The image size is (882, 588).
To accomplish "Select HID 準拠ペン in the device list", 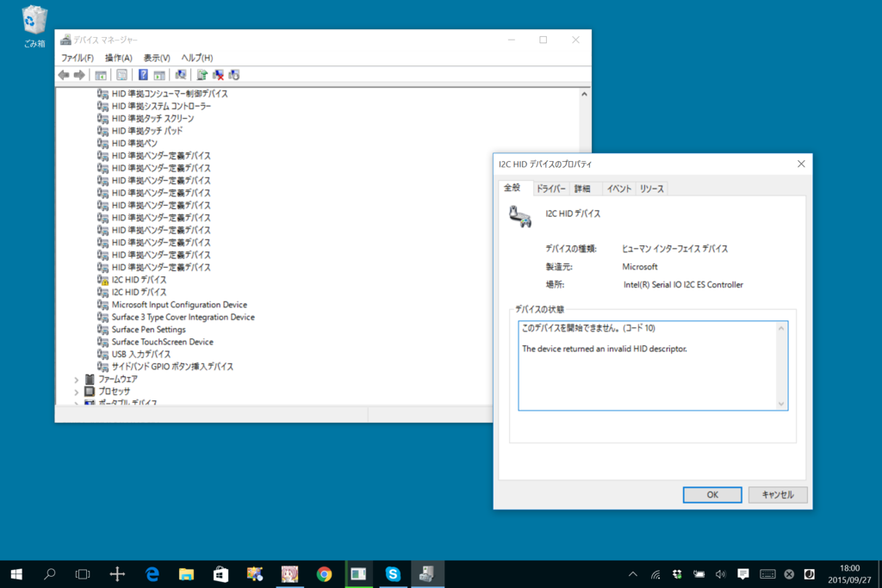I will 134,144.
